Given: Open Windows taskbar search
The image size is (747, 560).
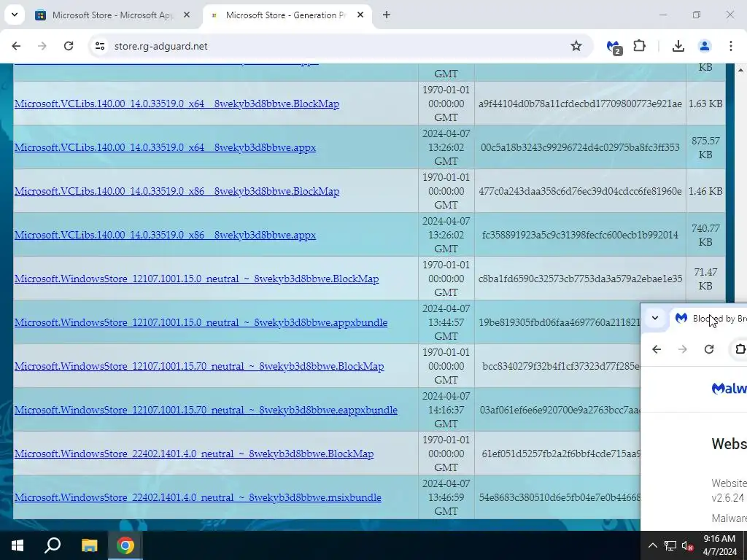Looking at the screenshot, I should pyautogui.click(x=53, y=545).
